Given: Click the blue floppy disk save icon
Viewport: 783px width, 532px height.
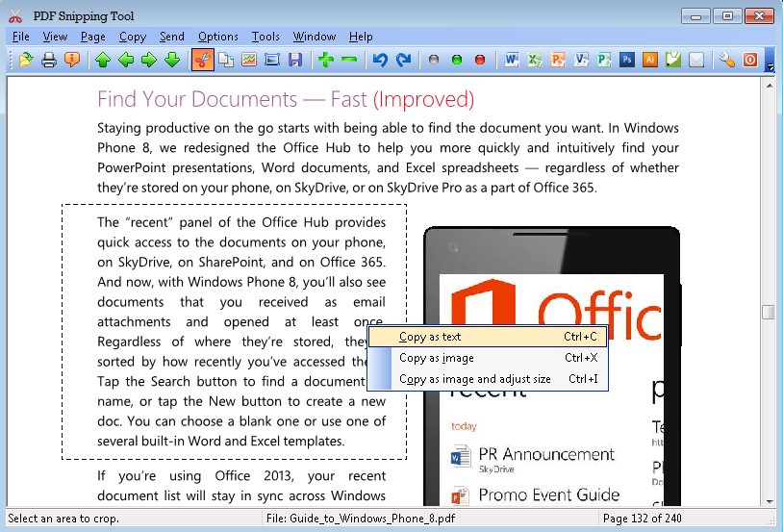Looking at the screenshot, I should click(x=295, y=60).
